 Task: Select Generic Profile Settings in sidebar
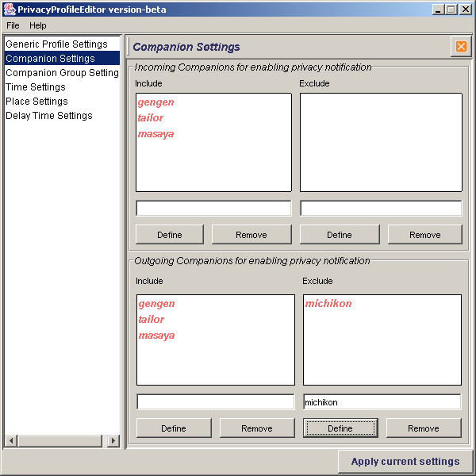click(x=56, y=44)
